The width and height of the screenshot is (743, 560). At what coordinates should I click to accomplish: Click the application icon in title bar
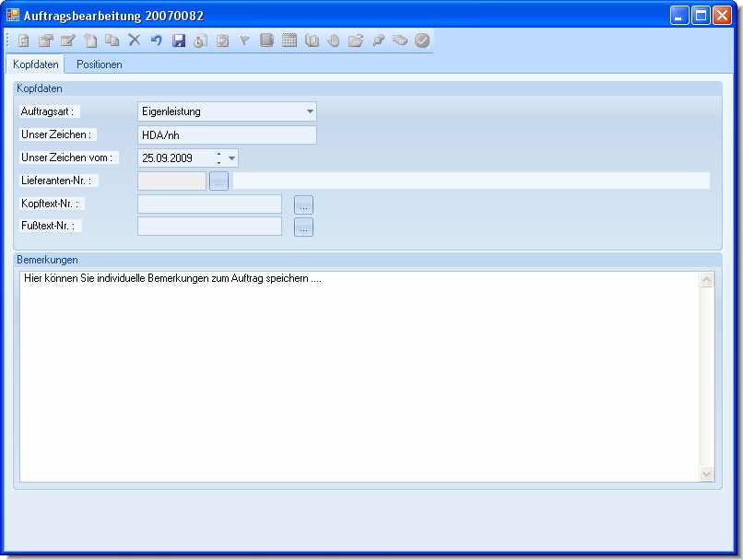tap(13, 15)
